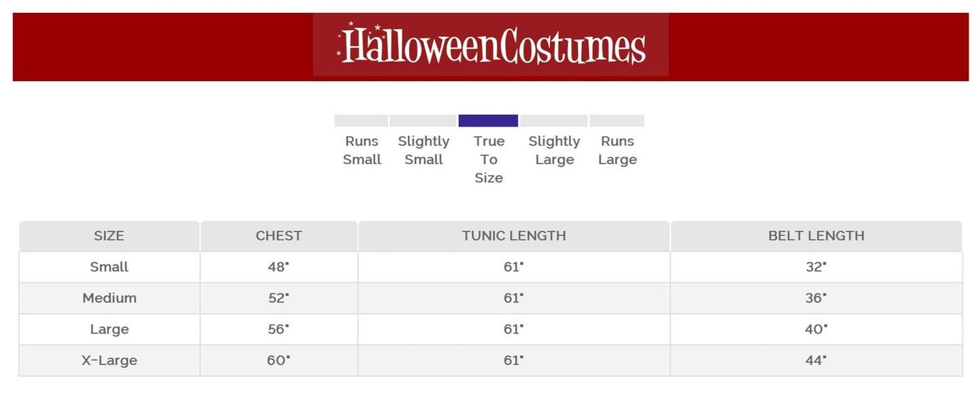This screenshot has width=980, height=395.
Task: Click the SIZE column header
Action: [x=109, y=236]
